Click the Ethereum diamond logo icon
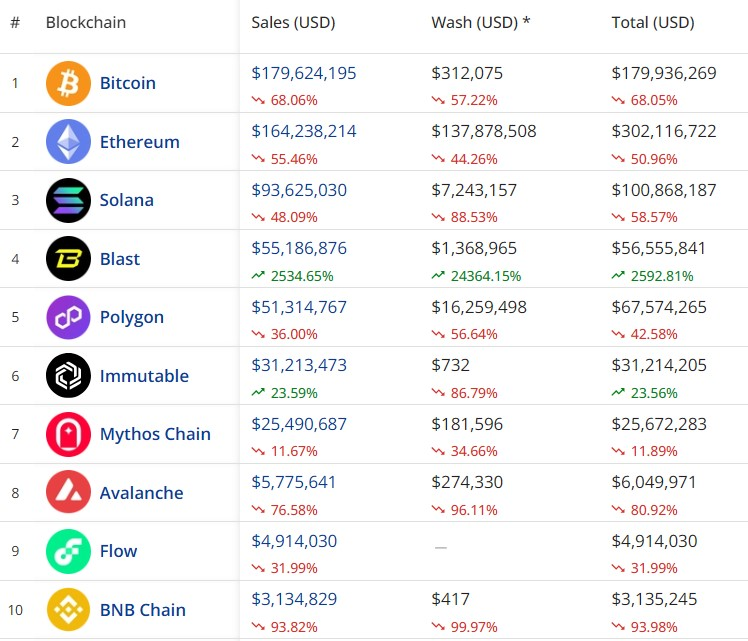This screenshot has width=748, height=641. pyautogui.click(x=68, y=142)
